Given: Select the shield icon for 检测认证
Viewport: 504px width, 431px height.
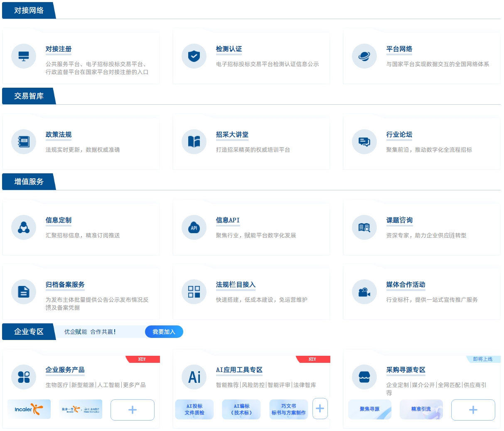Looking at the screenshot, I should pyautogui.click(x=194, y=56).
